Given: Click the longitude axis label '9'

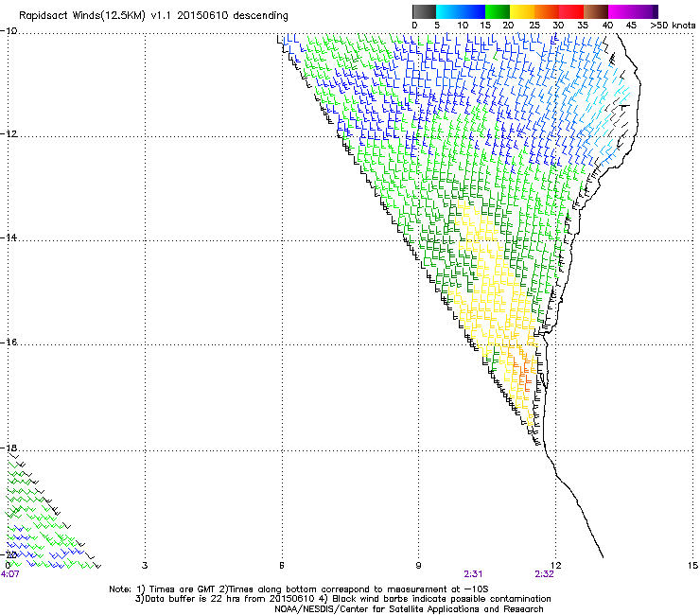Looking at the screenshot, I should click(x=418, y=566).
